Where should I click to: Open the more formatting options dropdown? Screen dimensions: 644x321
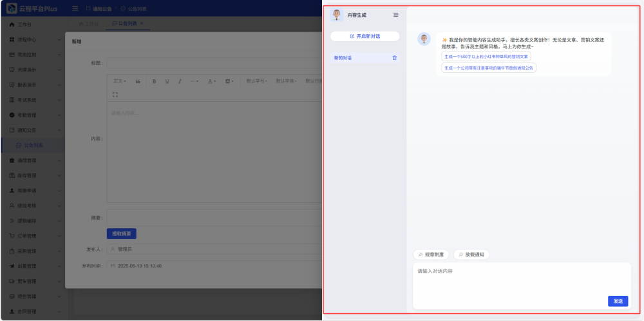[x=194, y=81]
